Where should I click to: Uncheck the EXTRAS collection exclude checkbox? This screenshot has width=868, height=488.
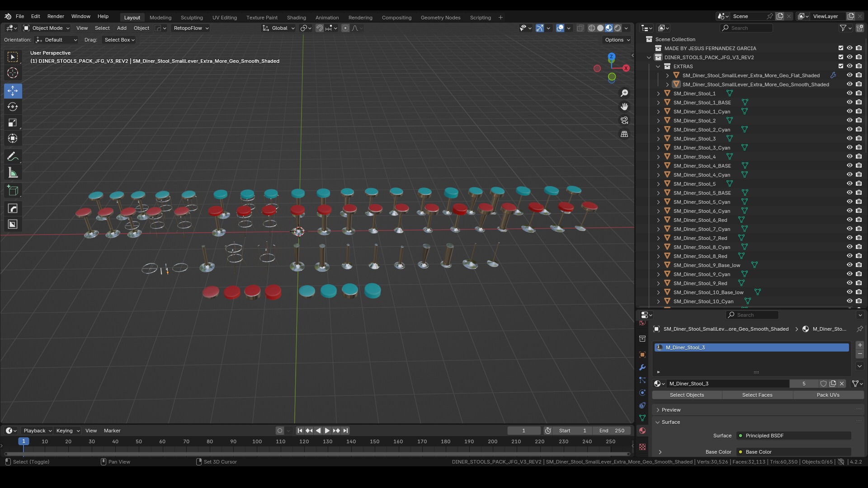pos(841,66)
